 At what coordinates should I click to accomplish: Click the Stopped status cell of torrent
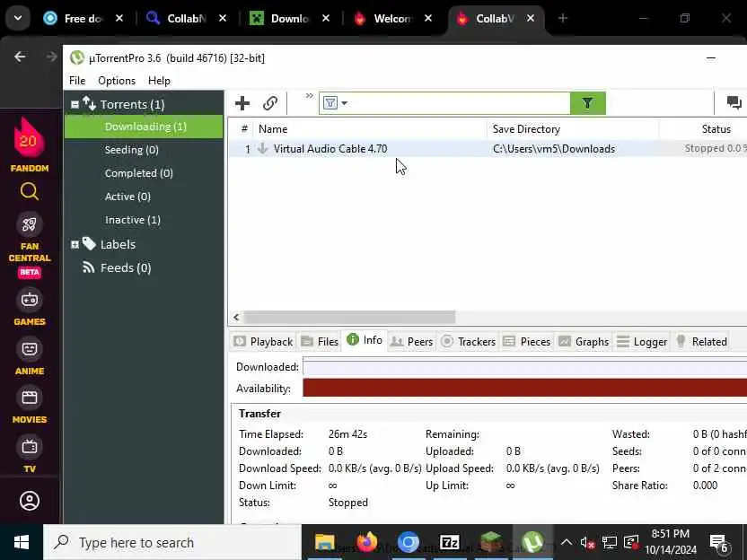[x=715, y=149]
